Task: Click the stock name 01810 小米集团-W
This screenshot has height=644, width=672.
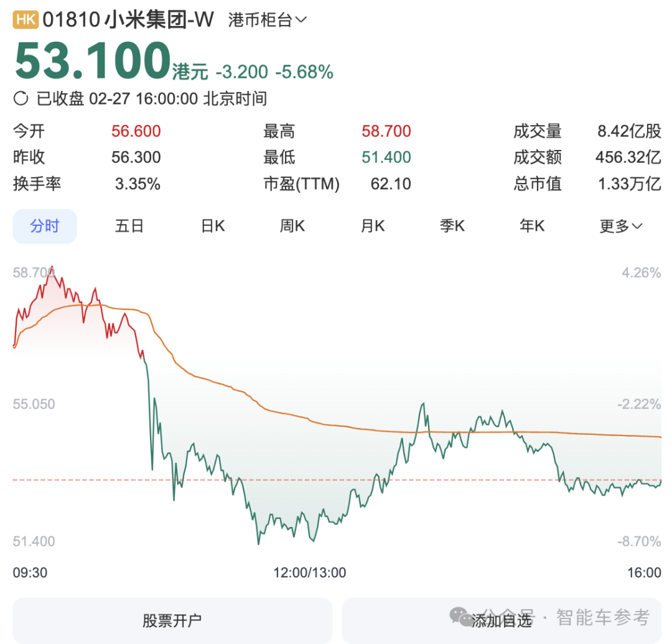Action: click(x=128, y=20)
